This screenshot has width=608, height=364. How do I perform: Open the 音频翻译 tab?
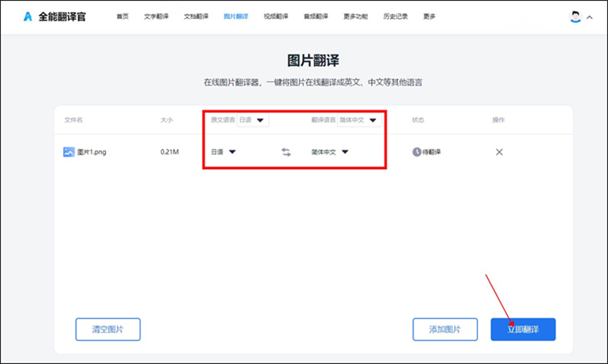pos(315,17)
